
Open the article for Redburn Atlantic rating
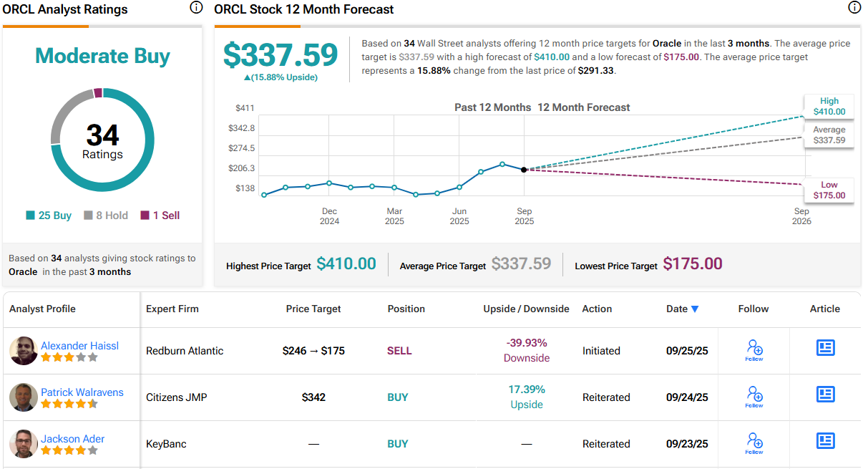pos(825,348)
